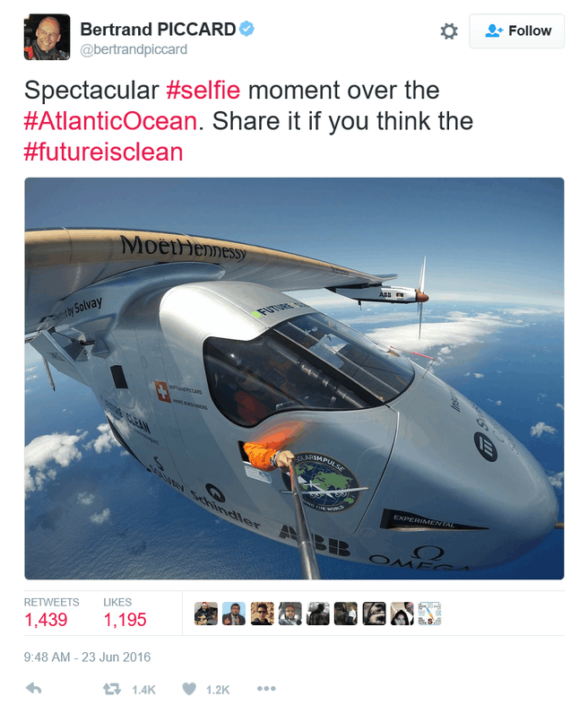Follow Bertrand PICCARD
Screen dimensions: 588x714
[x=516, y=31]
